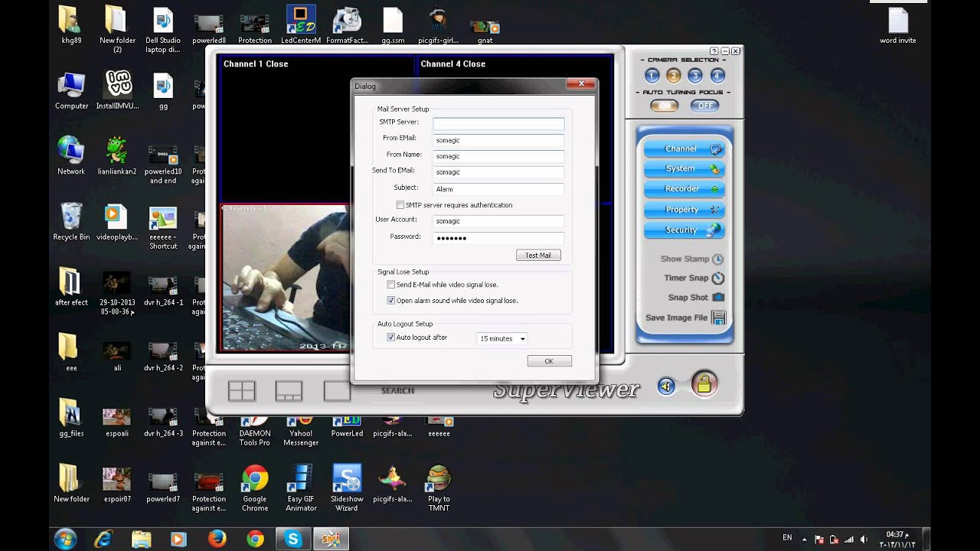Click the User Account input field
The image size is (980, 551).
tap(498, 221)
